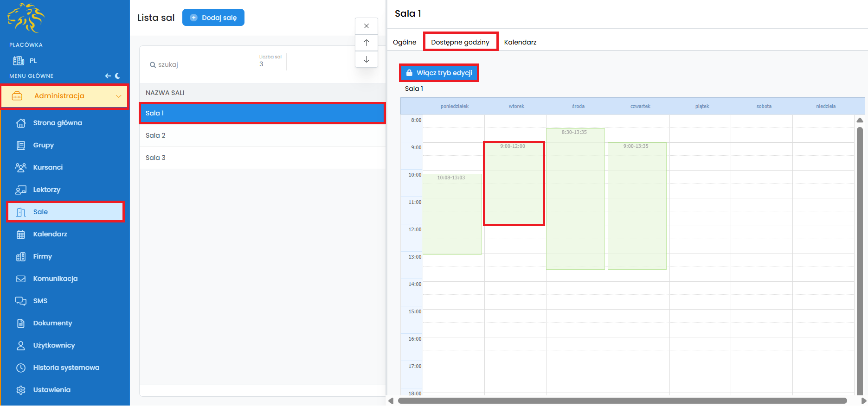868x406 pixels.
Task: Click the horizontal scrollbar under schedule
Action: (x=622, y=401)
